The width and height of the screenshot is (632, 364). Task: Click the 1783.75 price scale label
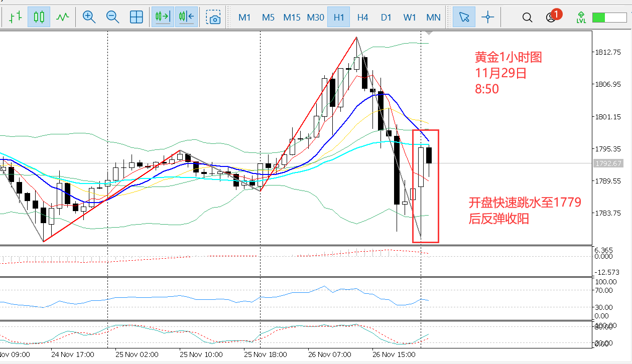click(x=609, y=213)
